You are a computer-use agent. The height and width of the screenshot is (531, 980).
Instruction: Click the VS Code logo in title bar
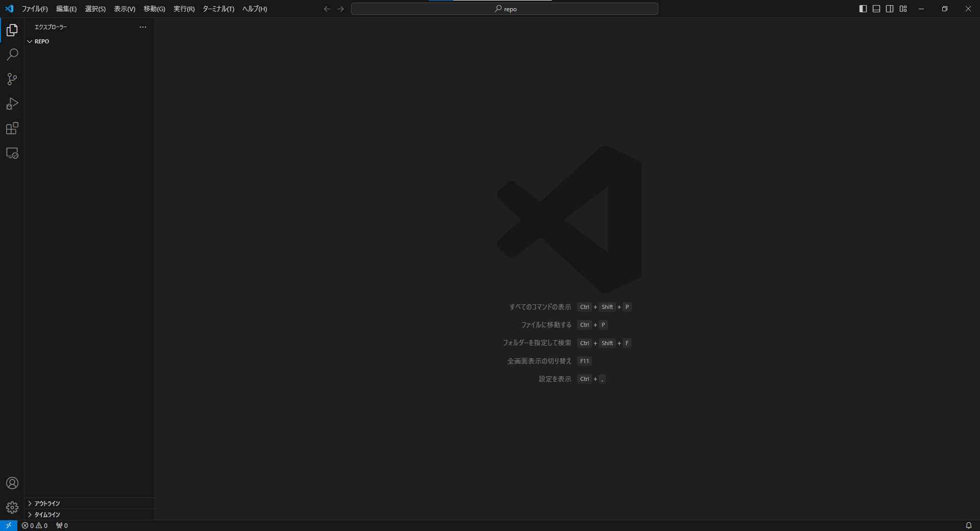point(9,9)
